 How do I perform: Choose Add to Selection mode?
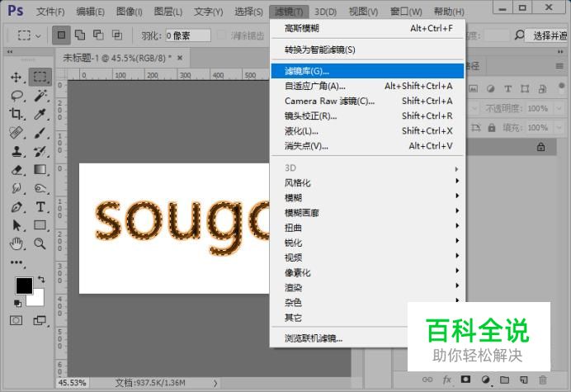tap(80, 35)
